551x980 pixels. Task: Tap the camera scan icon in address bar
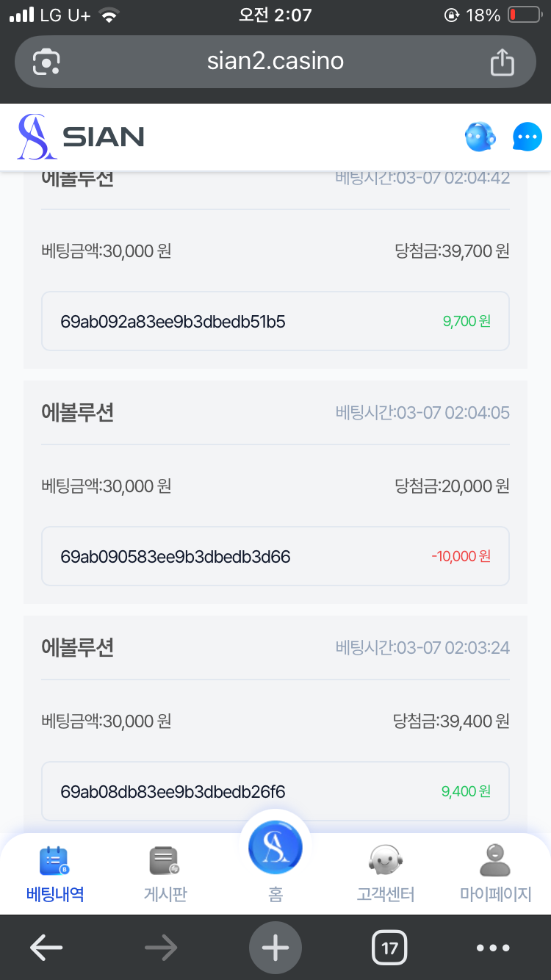click(46, 62)
